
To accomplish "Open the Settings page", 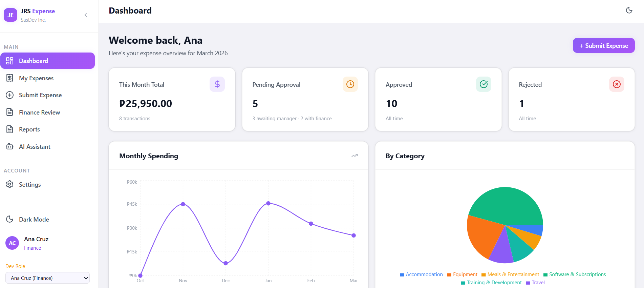I will click(x=30, y=185).
